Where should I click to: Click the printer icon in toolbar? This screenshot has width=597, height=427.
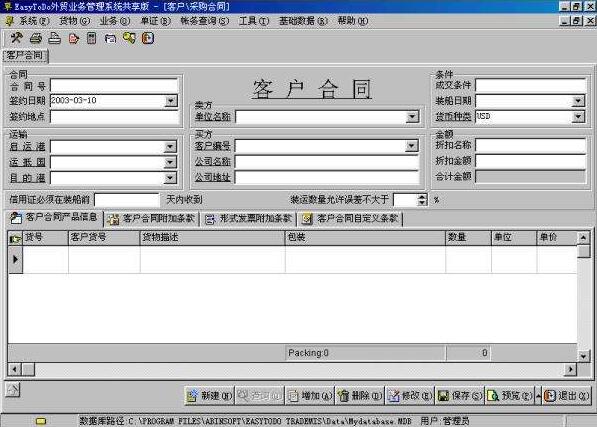click(36, 38)
